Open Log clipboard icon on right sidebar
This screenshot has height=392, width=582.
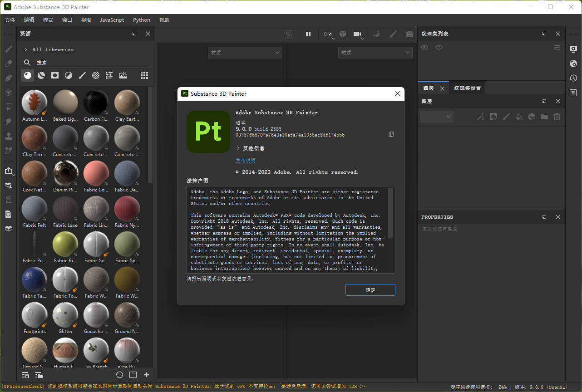coord(573,93)
